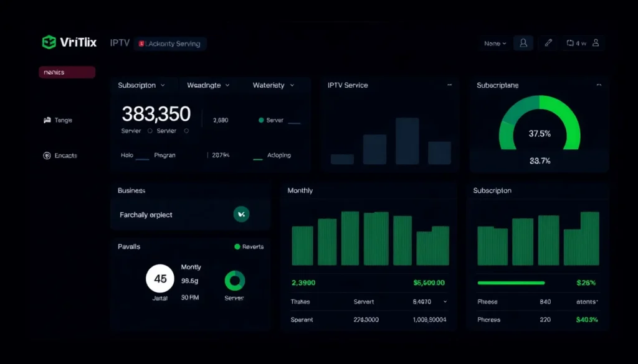
Task: Open the user profile icon in header
Action: [523, 43]
